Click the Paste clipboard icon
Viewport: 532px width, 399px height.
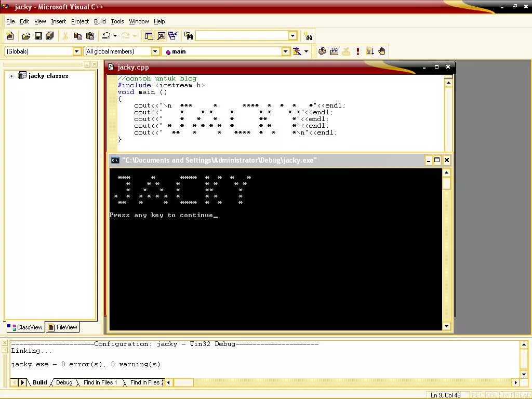90,36
